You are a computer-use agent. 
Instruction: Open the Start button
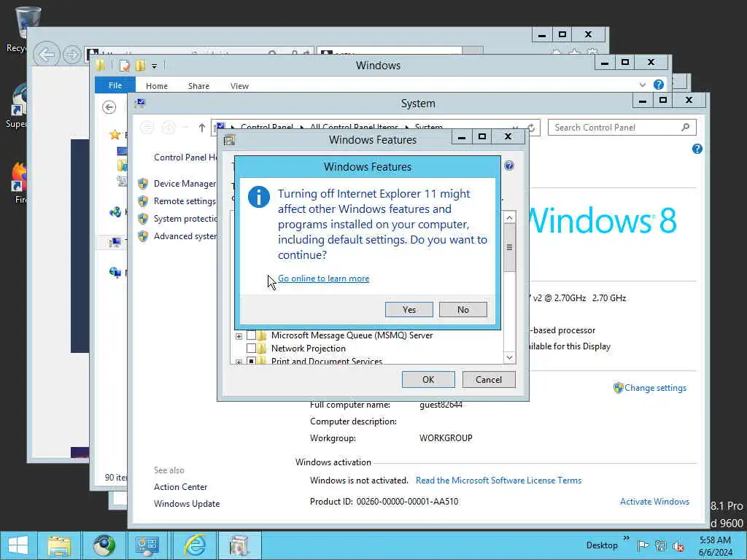pyautogui.click(x=18, y=545)
